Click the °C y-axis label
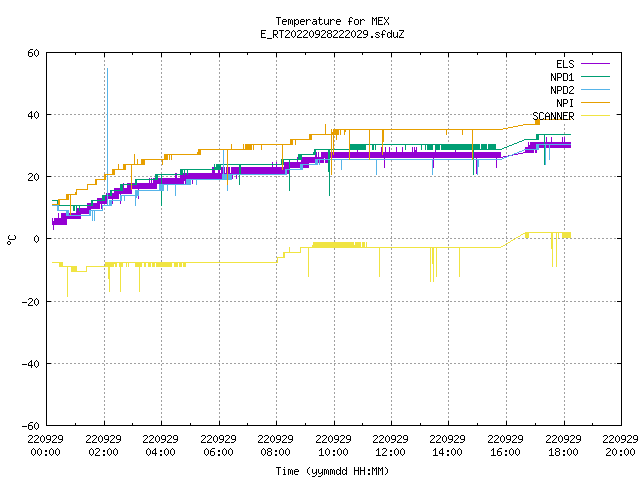 [11, 240]
